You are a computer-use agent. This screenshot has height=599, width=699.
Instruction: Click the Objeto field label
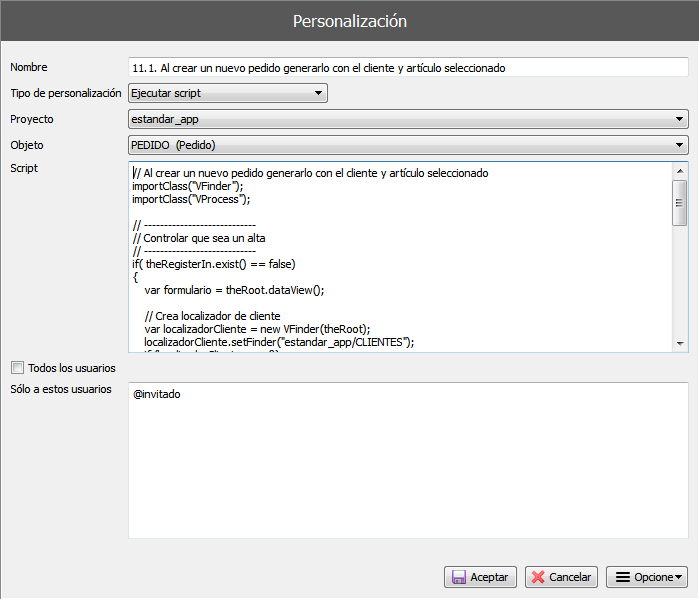pos(27,145)
